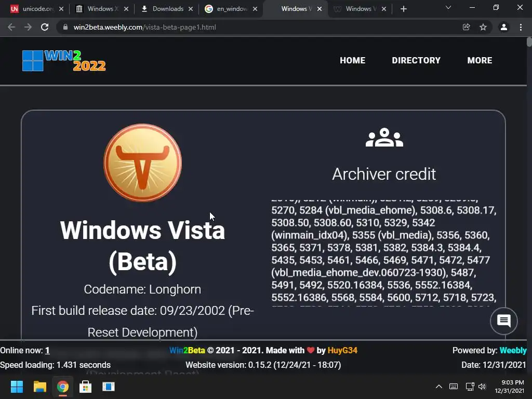Open the volume speaker tray icon
Image resolution: width=532 pixels, height=399 pixels.
pyautogui.click(x=482, y=387)
